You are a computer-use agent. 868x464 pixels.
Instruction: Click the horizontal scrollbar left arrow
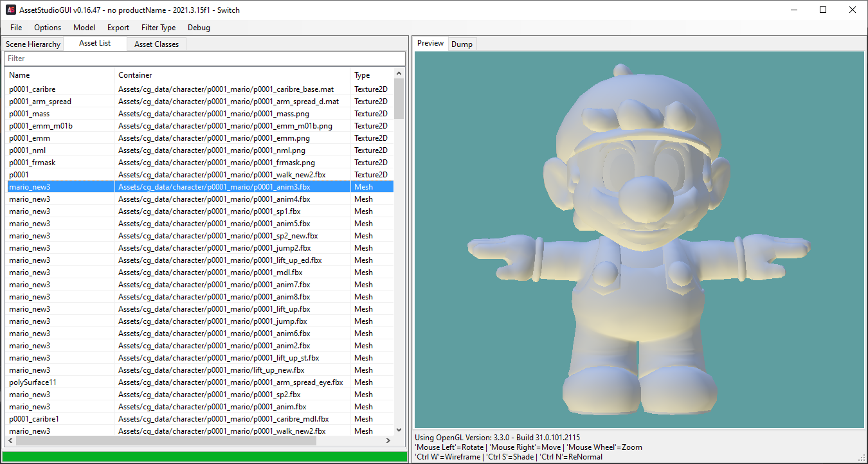click(x=10, y=441)
